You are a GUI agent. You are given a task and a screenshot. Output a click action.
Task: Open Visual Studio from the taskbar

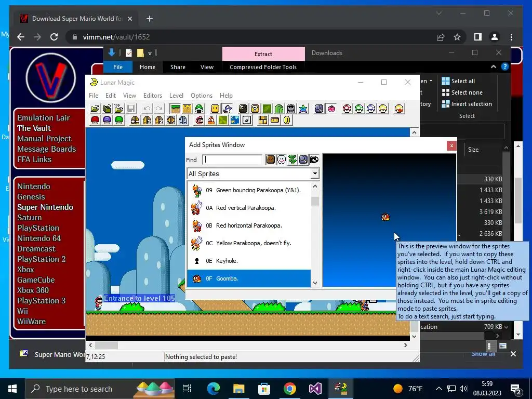pyautogui.click(x=315, y=389)
